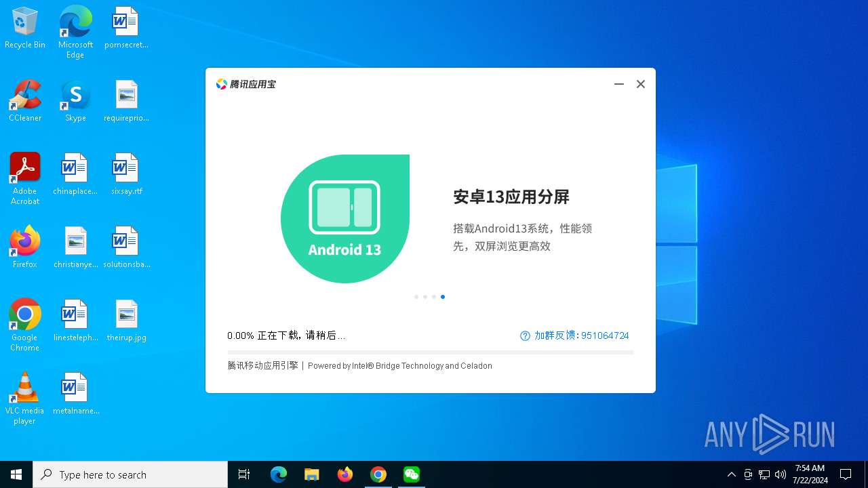Select the pornsecret Word document icon
The image size is (868, 488).
(x=126, y=28)
